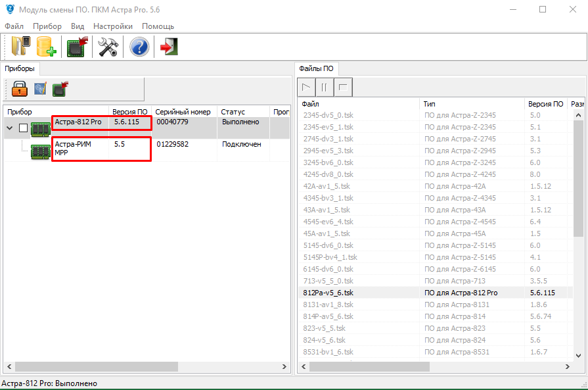Click the Серийный номер column header

[x=185, y=112]
